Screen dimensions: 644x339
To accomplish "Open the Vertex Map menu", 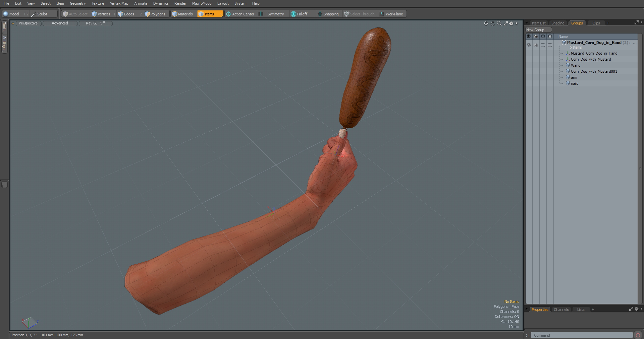I will (x=119, y=3).
